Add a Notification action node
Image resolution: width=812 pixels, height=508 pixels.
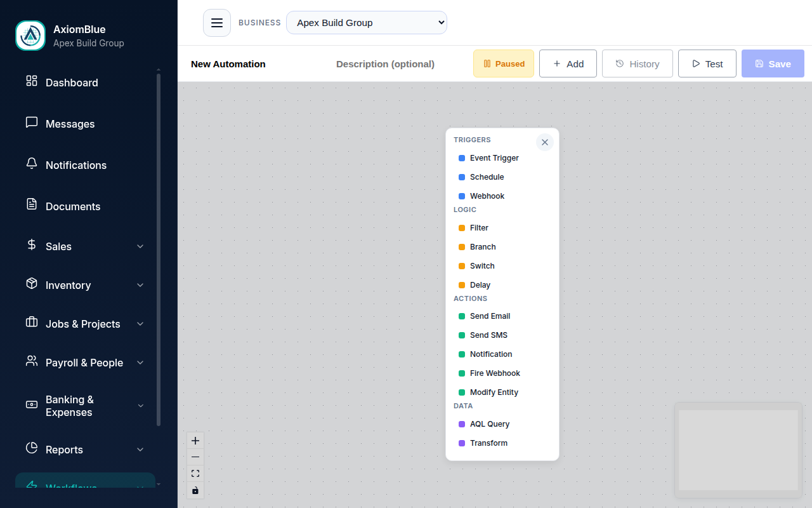(502, 354)
